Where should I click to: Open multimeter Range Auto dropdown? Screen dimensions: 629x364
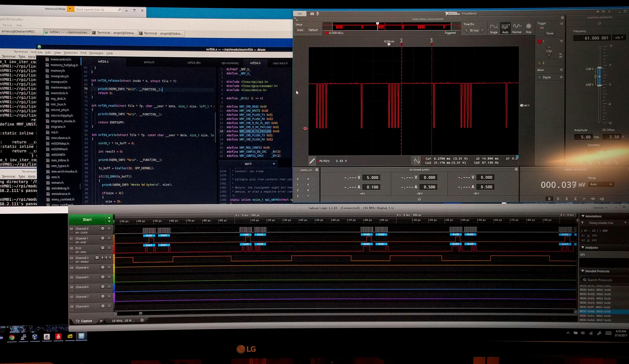point(601,184)
